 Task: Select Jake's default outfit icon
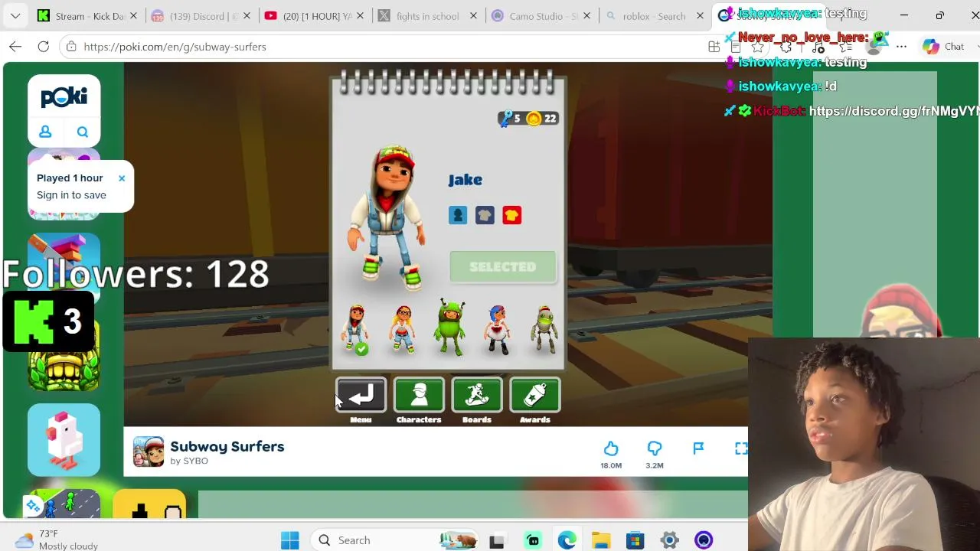pos(458,215)
